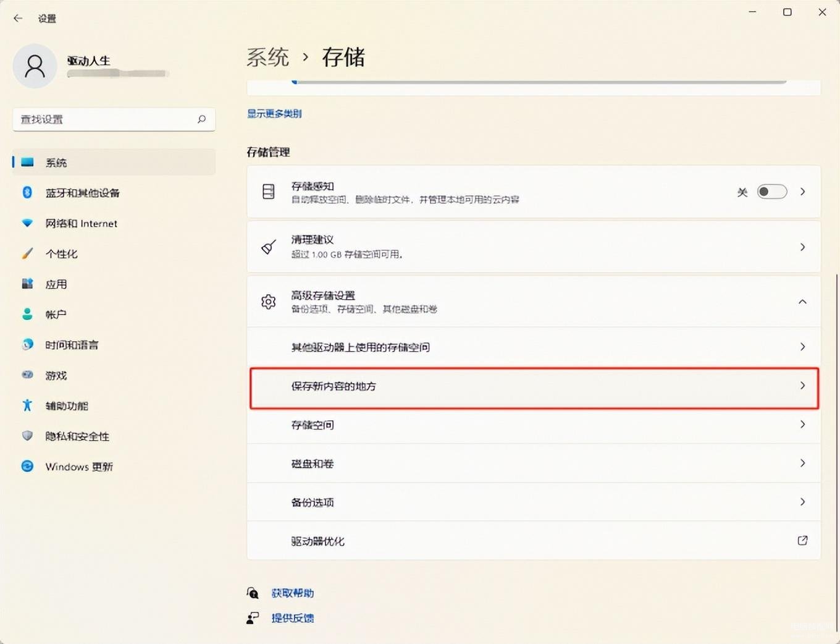The image size is (840, 644).
Task: Click the user avatar icon
Action: tap(35, 66)
